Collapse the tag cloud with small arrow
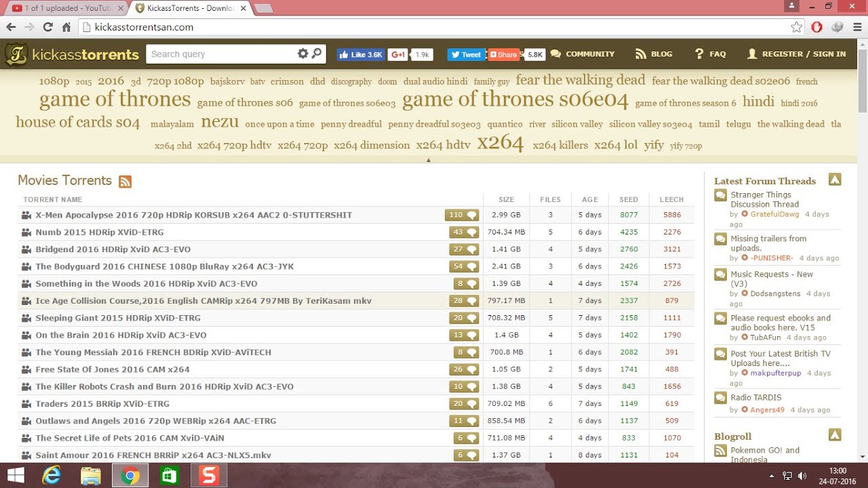The width and height of the screenshot is (868, 488). tap(428, 160)
